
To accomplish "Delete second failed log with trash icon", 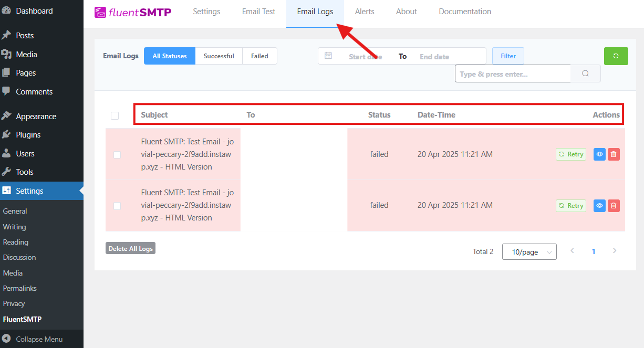I will [x=614, y=206].
